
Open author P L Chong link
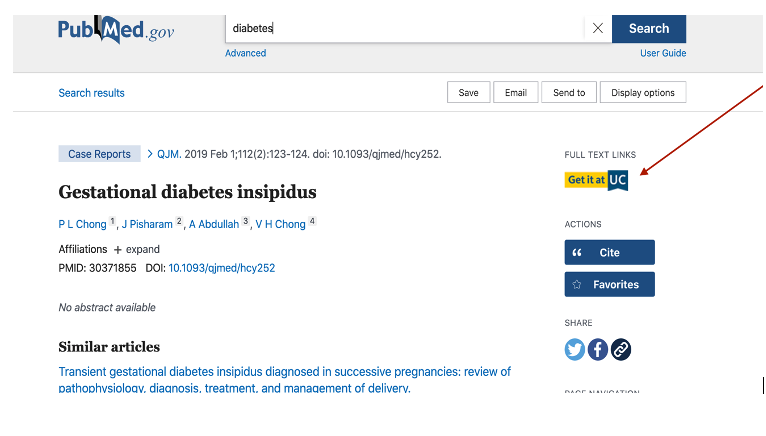click(82, 224)
